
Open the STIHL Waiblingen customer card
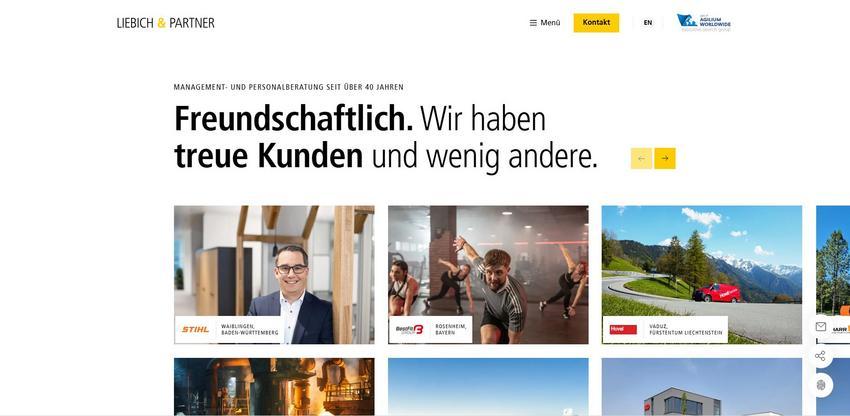[x=274, y=274]
